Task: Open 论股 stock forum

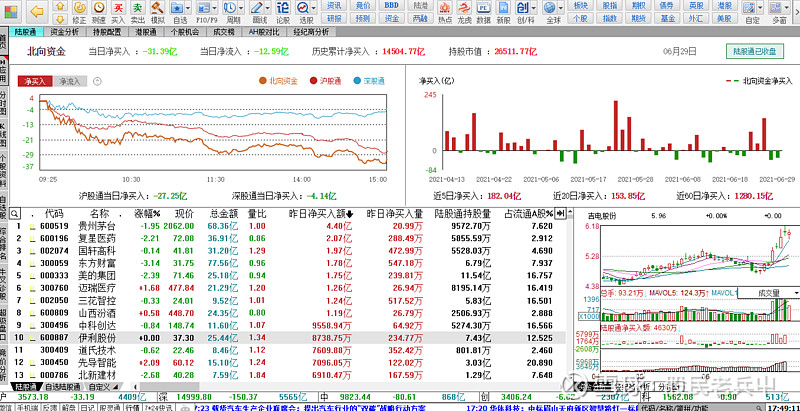Action: [283, 12]
